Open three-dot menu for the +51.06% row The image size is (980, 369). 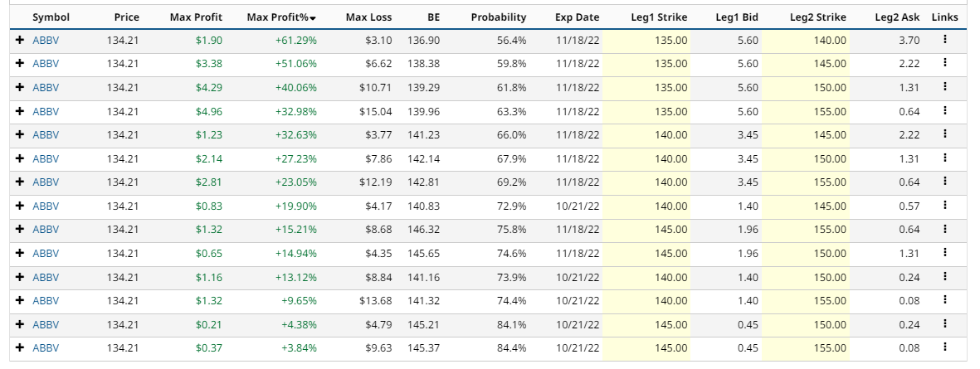click(x=944, y=63)
